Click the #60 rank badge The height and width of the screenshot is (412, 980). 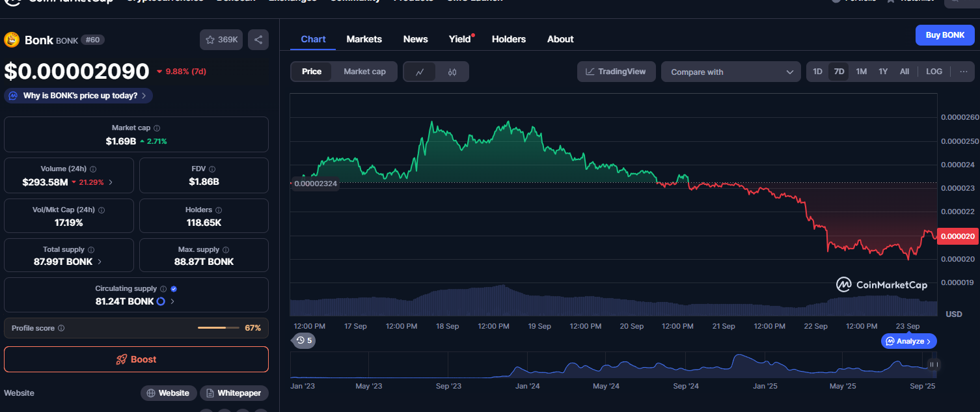pyautogui.click(x=93, y=40)
